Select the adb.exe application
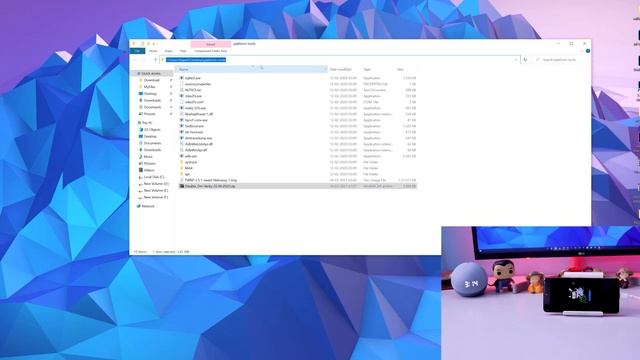The width and height of the screenshot is (640, 360). 298,156
